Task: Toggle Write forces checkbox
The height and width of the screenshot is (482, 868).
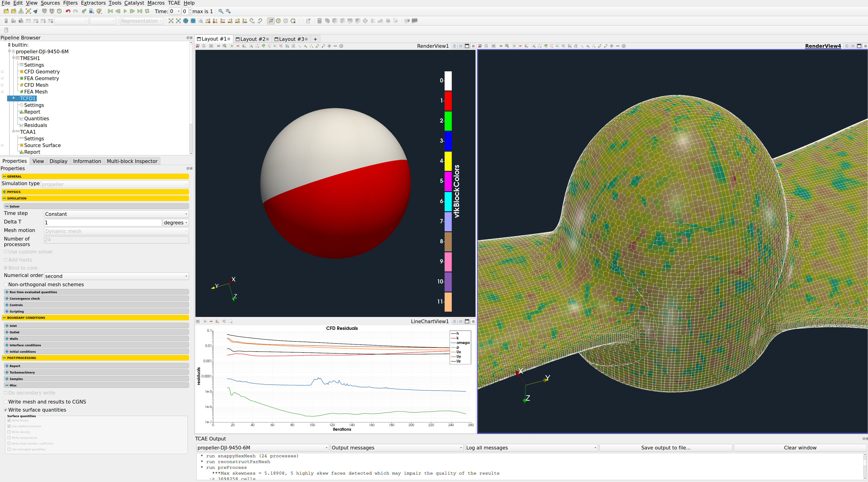Action: pos(9,421)
